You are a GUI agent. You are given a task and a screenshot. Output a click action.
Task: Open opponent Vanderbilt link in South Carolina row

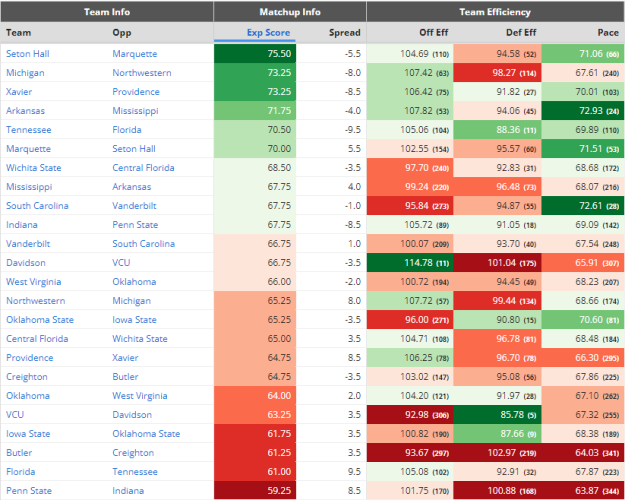click(134, 206)
